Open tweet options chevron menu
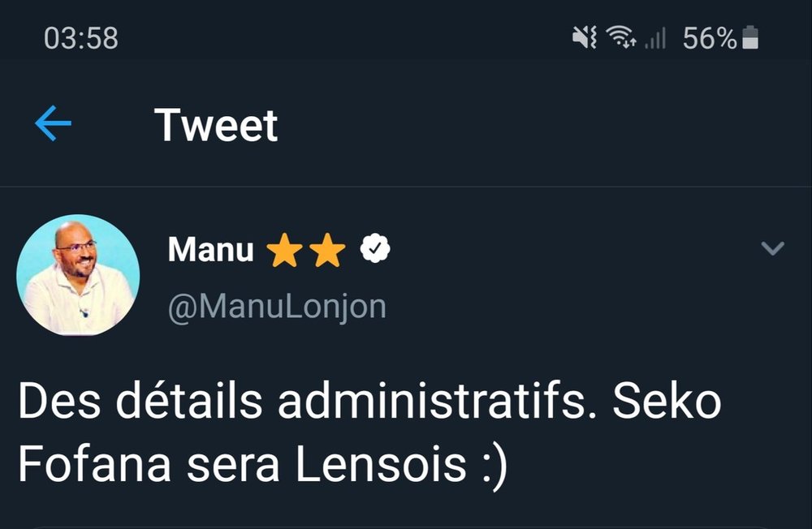This screenshot has height=529, width=812. pyautogui.click(x=773, y=248)
